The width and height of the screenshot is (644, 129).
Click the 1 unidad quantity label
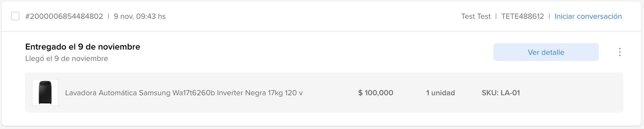click(440, 93)
